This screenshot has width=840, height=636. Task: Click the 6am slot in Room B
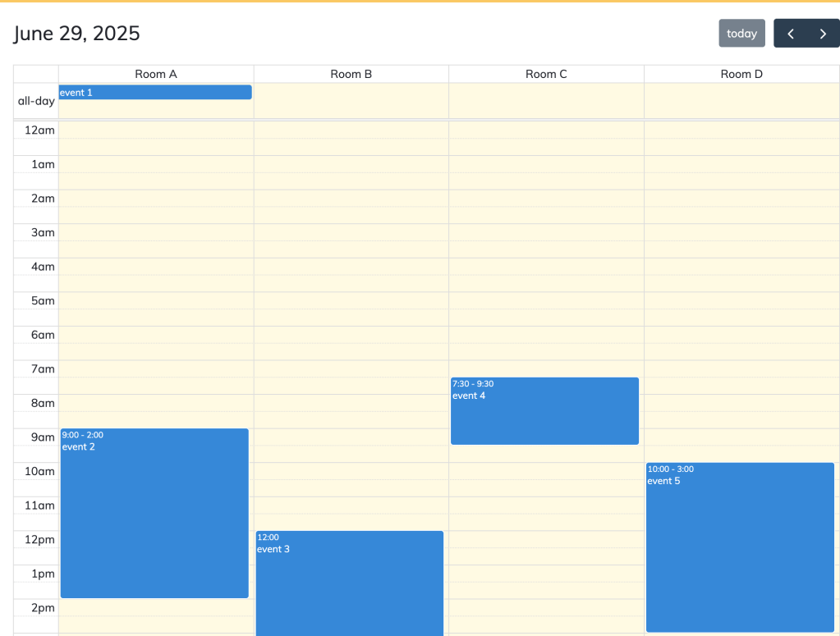[x=351, y=343]
